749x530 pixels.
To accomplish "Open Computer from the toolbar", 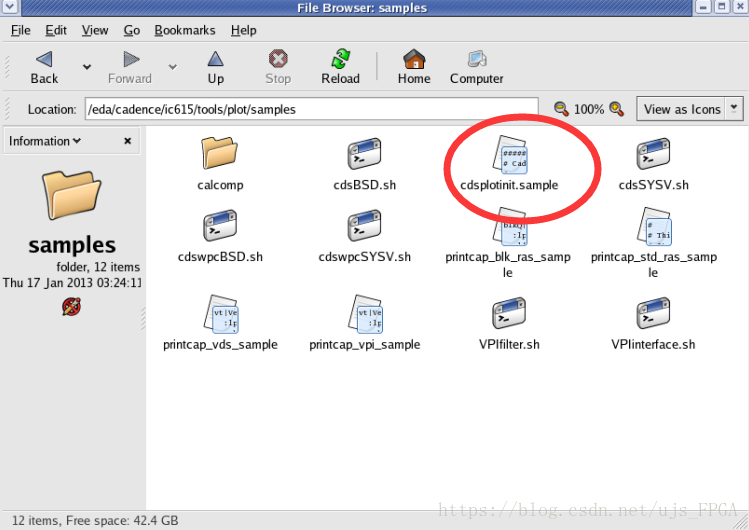I will pyautogui.click(x=476, y=67).
